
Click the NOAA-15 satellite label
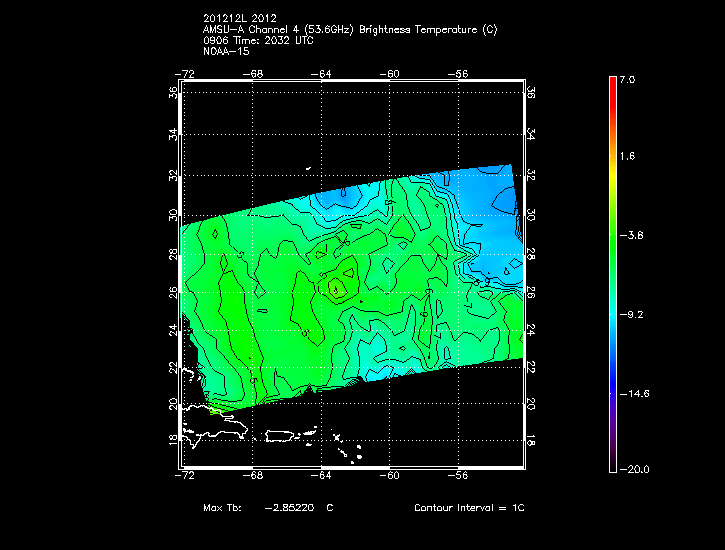(x=225, y=52)
